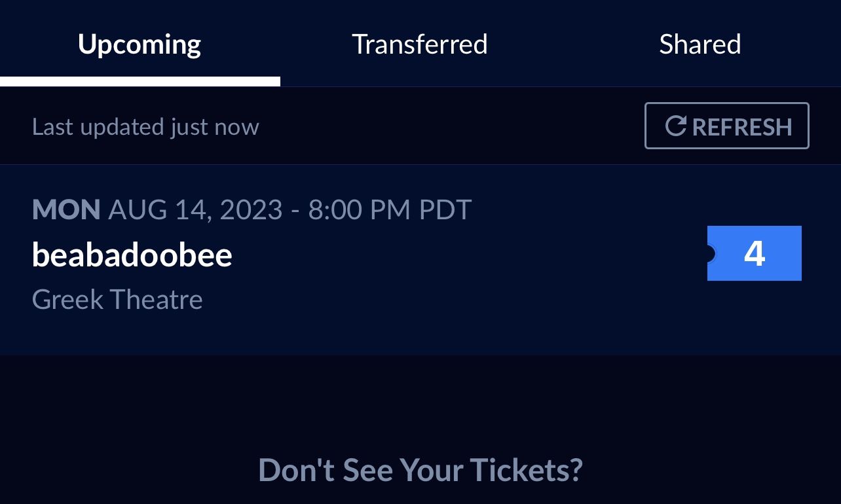Screen dimensions: 841x504
Task: Click the circular refresh arrow icon
Action: click(x=675, y=126)
